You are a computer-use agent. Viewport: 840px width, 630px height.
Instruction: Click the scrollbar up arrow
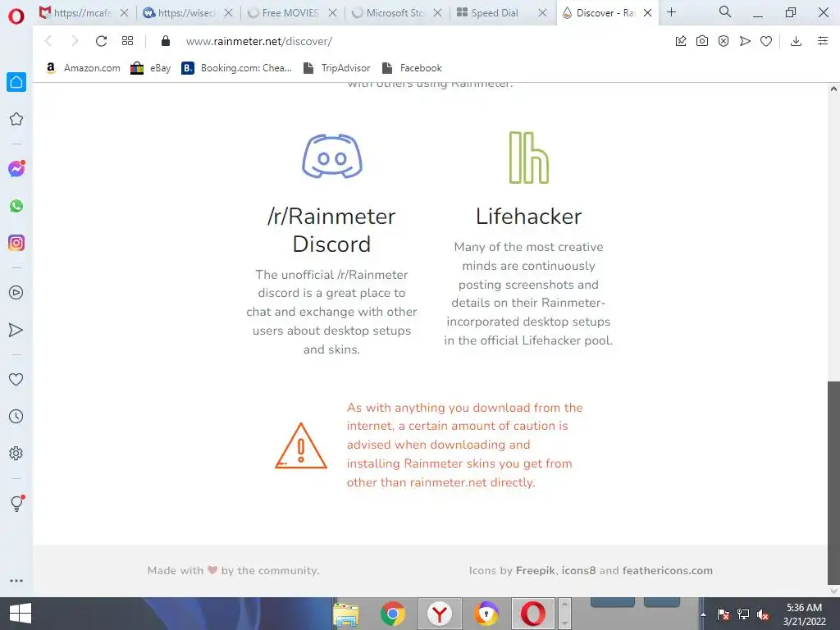(833, 89)
